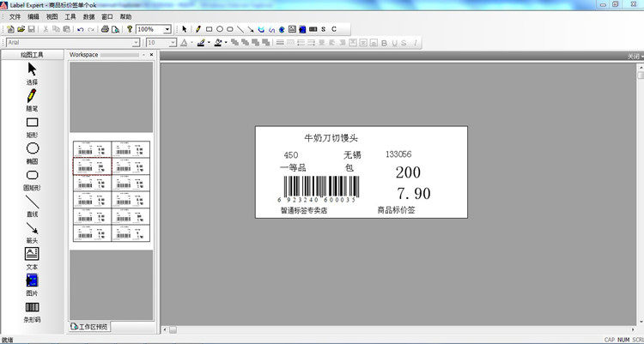Switch to the 工作区预览 tab
Viewport: 644px width, 344px height.
click(89, 327)
